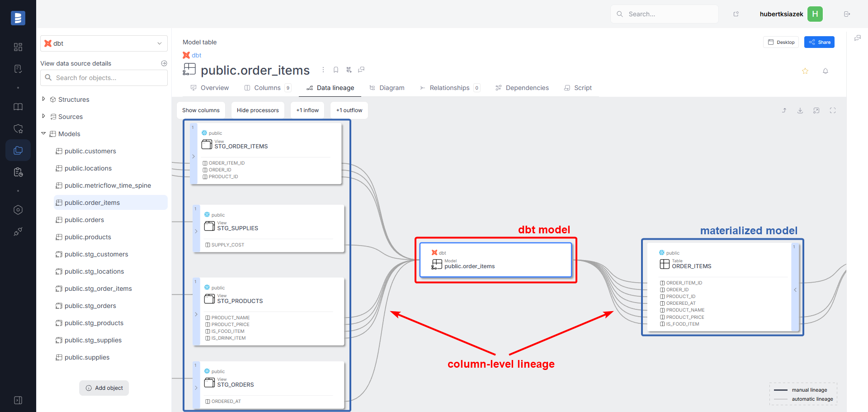Open the comments panel icon on far right
This screenshot has height=412, width=868.
click(x=858, y=38)
